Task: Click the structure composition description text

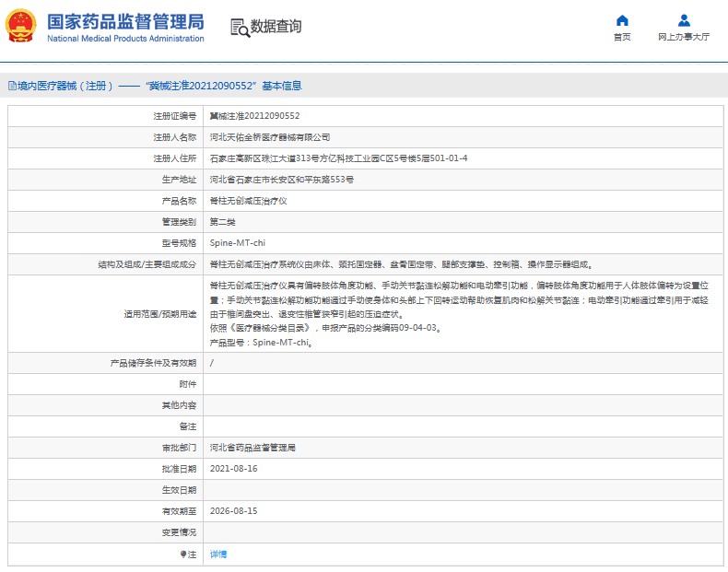Action: 401,264
